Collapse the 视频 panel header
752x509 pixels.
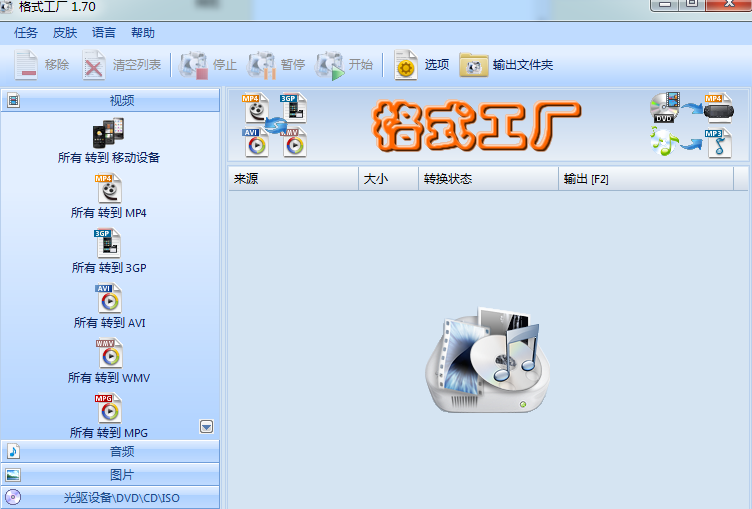[x=110, y=100]
